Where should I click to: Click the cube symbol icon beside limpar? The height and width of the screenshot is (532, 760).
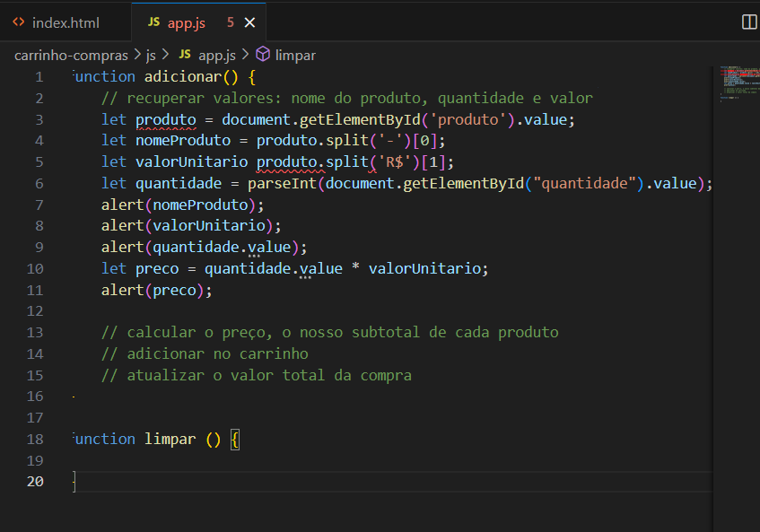[263, 54]
